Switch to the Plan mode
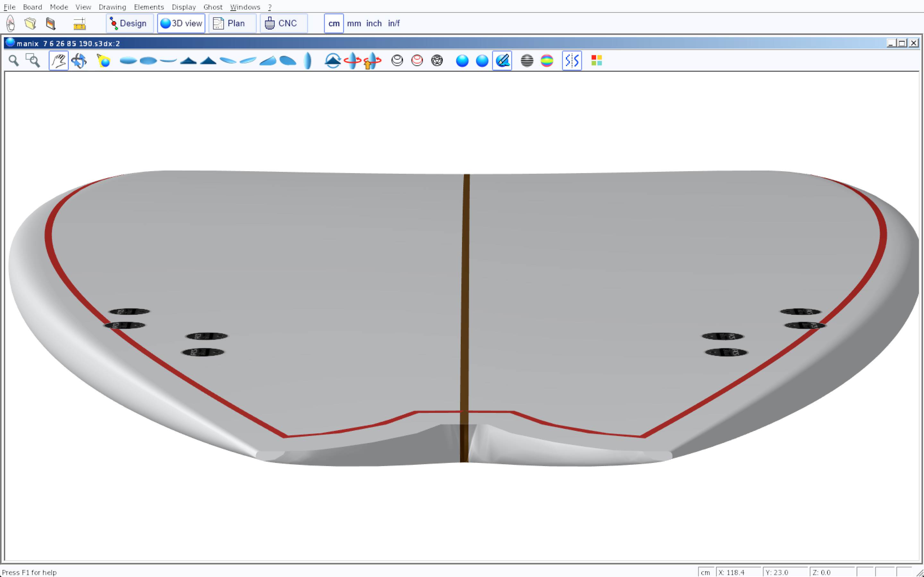Screen dimensions: 924x577 (x=232, y=24)
